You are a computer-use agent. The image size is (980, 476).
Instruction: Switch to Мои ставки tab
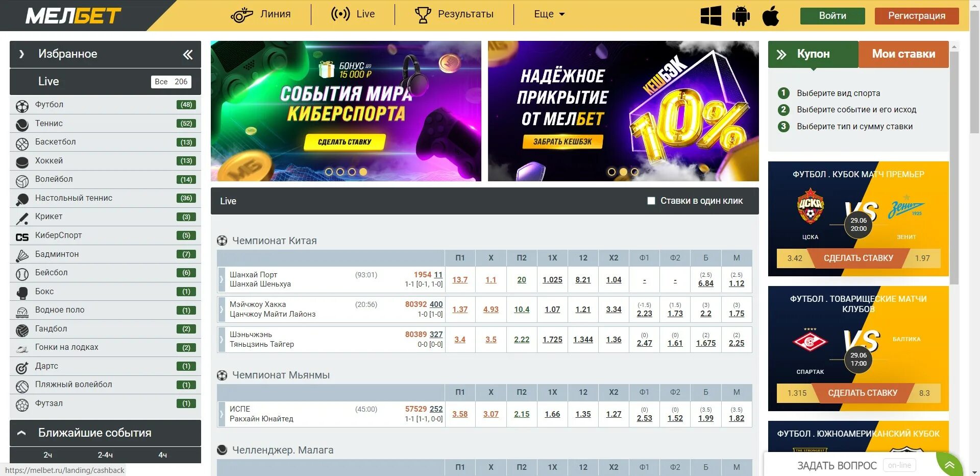click(x=903, y=54)
